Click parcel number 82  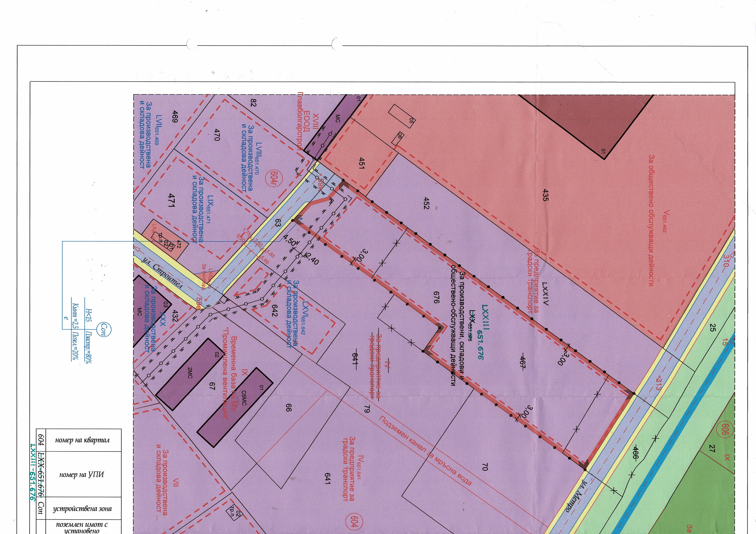[x=253, y=103]
